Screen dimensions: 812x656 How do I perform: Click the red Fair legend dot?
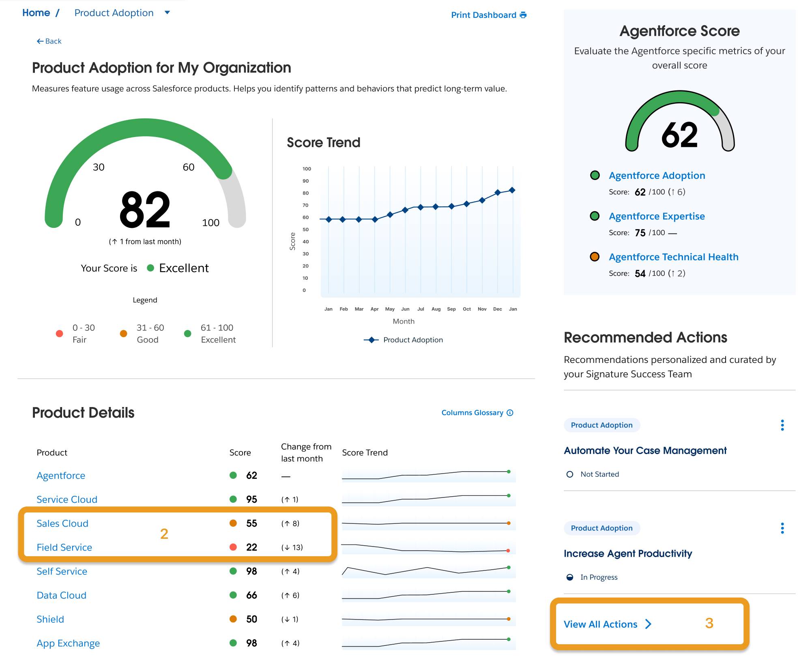click(x=59, y=333)
